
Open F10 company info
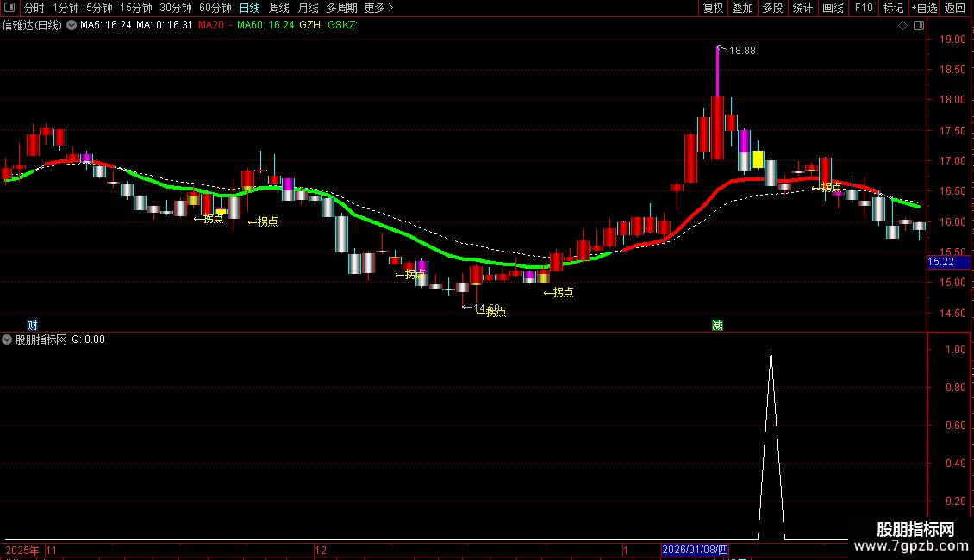pos(864,8)
